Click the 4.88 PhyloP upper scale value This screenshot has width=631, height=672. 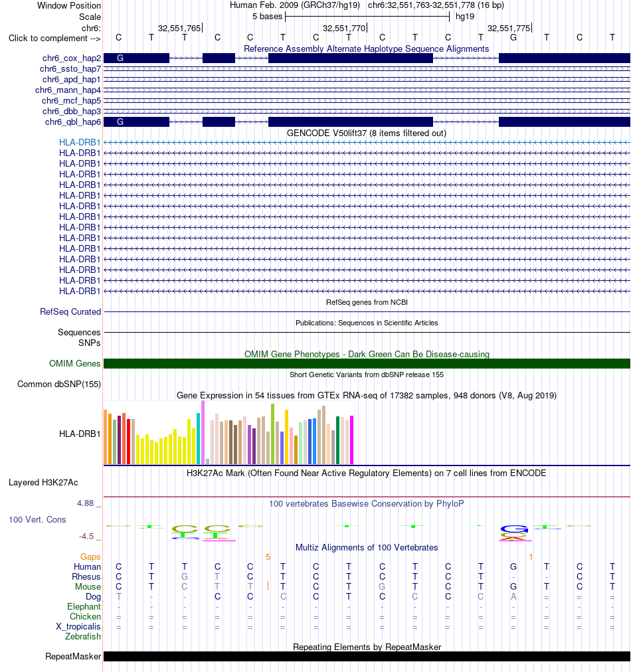(85, 503)
